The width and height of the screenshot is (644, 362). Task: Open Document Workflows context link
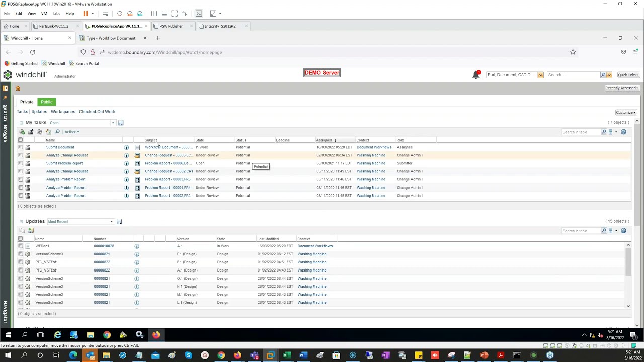pos(374,147)
